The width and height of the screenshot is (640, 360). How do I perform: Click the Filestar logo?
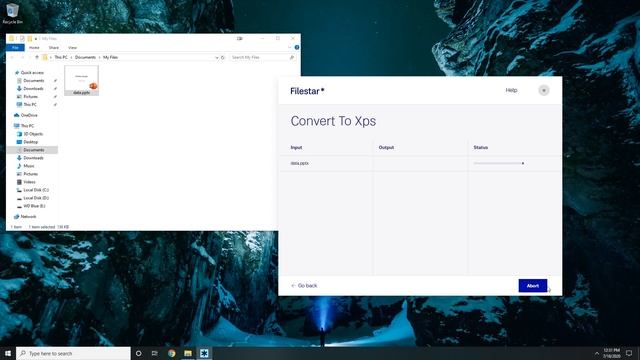tap(307, 91)
